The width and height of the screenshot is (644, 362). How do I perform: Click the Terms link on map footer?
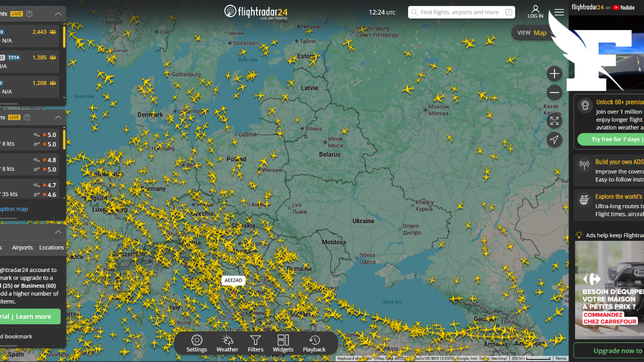560,358
